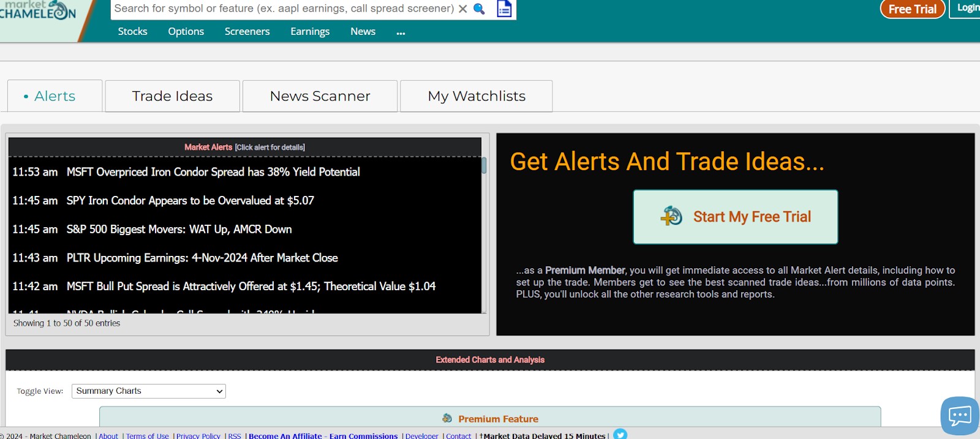The image size is (980, 439).
Task: Focus the symbol or feature search field
Action: (284, 9)
